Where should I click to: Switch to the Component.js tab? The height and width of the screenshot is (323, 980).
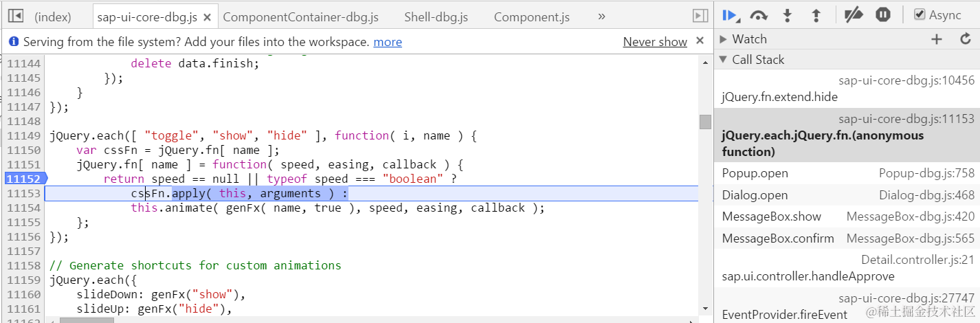pyautogui.click(x=532, y=16)
